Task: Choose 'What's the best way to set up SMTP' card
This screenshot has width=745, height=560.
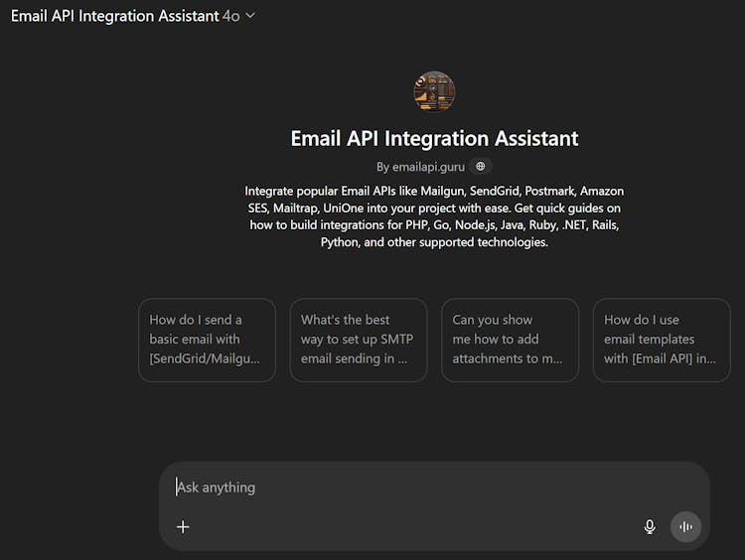Action: click(x=358, y=340)
